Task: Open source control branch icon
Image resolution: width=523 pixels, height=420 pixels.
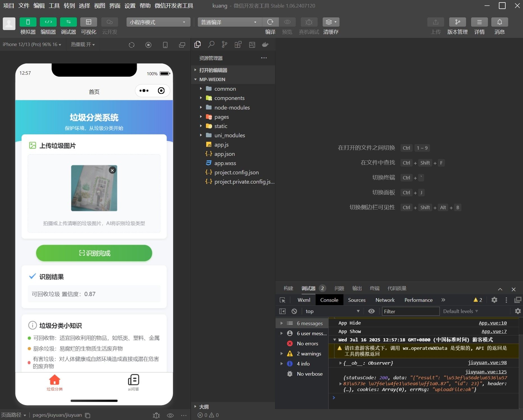Action: [224, 44]
